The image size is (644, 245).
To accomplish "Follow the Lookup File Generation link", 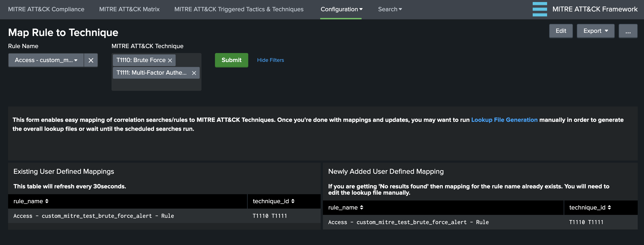I will coord(504,120).
